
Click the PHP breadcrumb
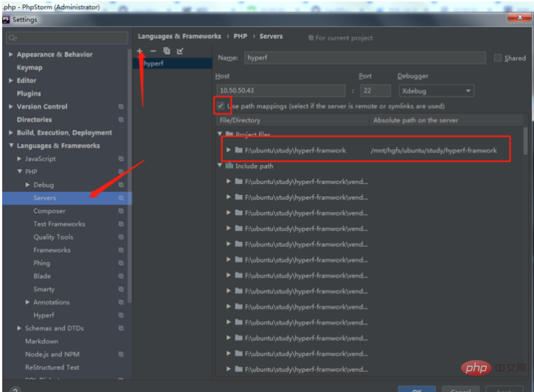[x=241, y=36]
